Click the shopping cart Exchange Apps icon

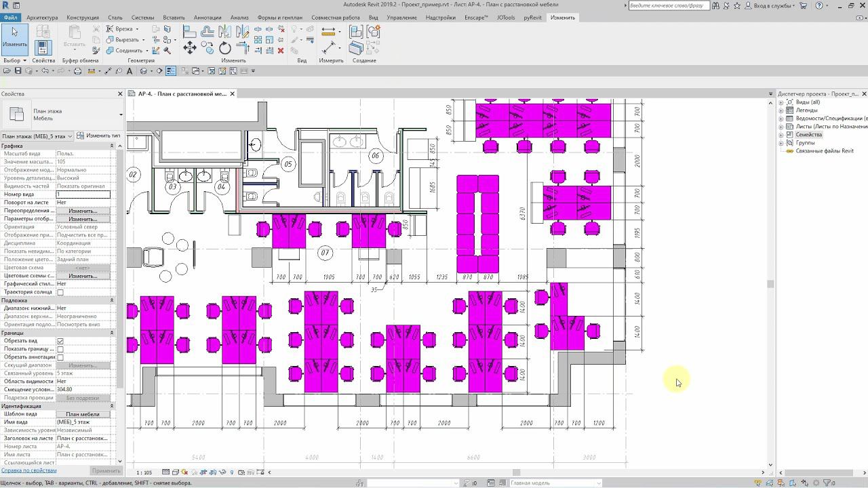[804, 5]
